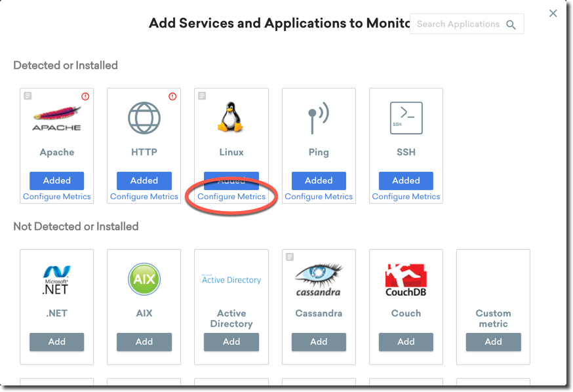Open Configure Metrics for SSH
The height and width of the screenshot is (392, 573).
coord(406,197)
